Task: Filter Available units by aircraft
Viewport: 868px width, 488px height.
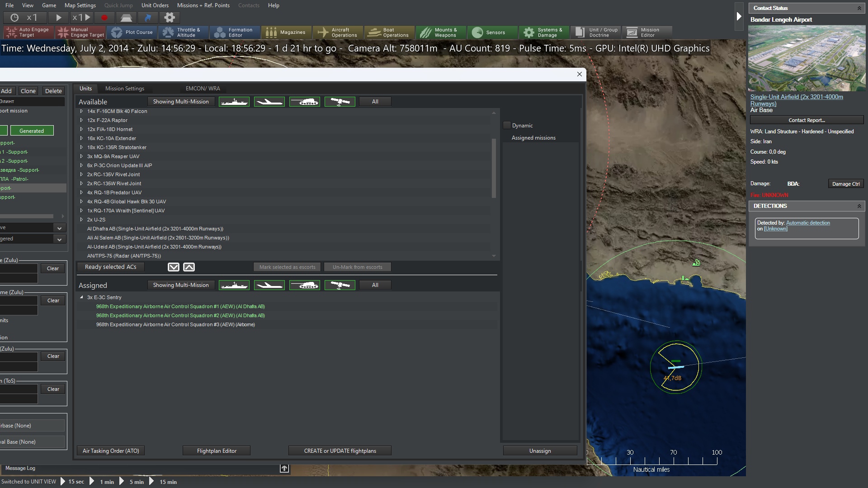Action: [269, 102]
